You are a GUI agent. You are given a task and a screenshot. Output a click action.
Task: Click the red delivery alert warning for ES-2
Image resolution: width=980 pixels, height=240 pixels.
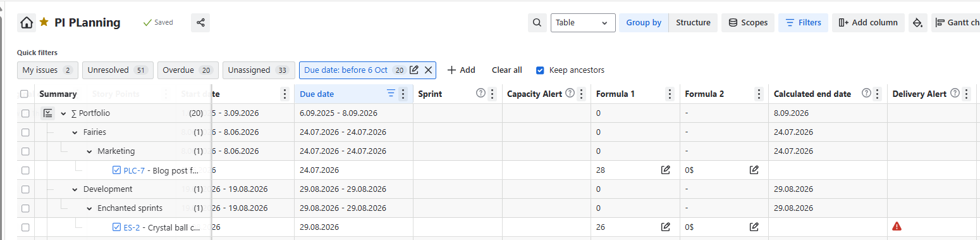tap(897, 226)
